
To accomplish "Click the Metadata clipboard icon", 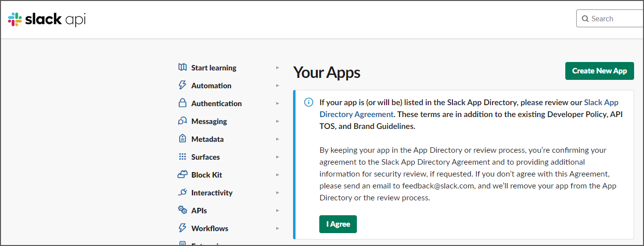I will 182,139.
